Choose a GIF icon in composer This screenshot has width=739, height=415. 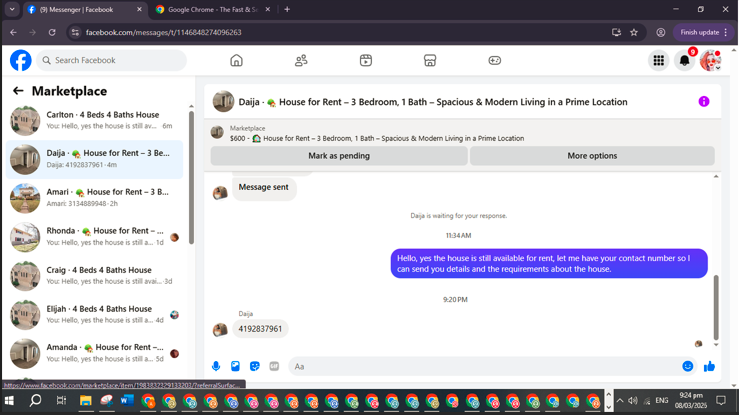[x=274, y=366]
